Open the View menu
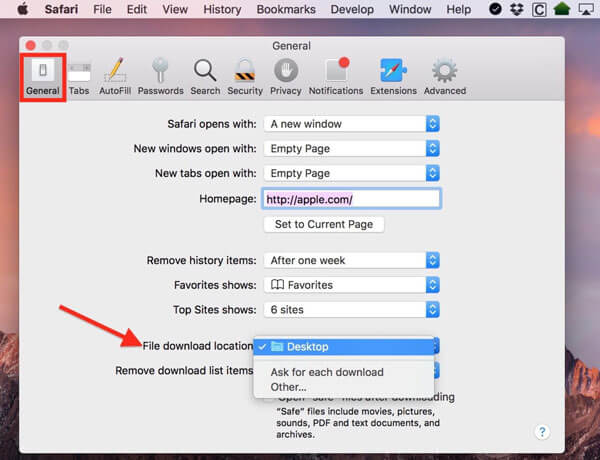Screen dimensions: 600x460 175,9
